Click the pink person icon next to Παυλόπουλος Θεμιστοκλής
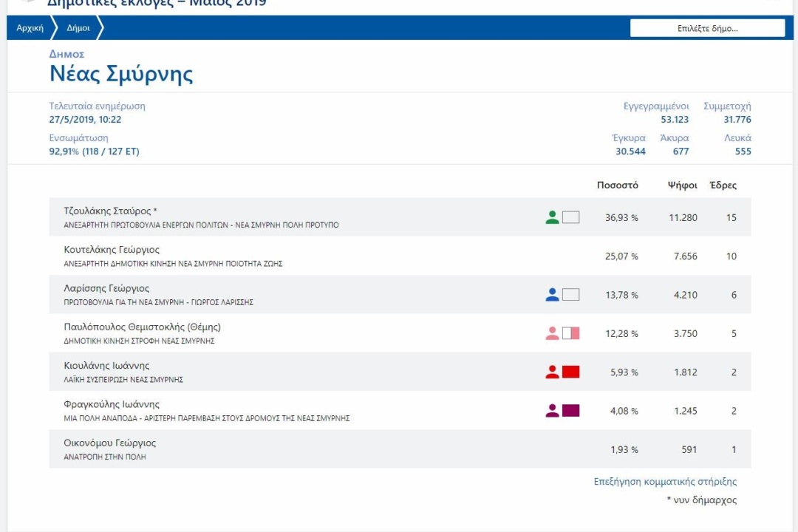The image size is (798, 532). [552, 332]
